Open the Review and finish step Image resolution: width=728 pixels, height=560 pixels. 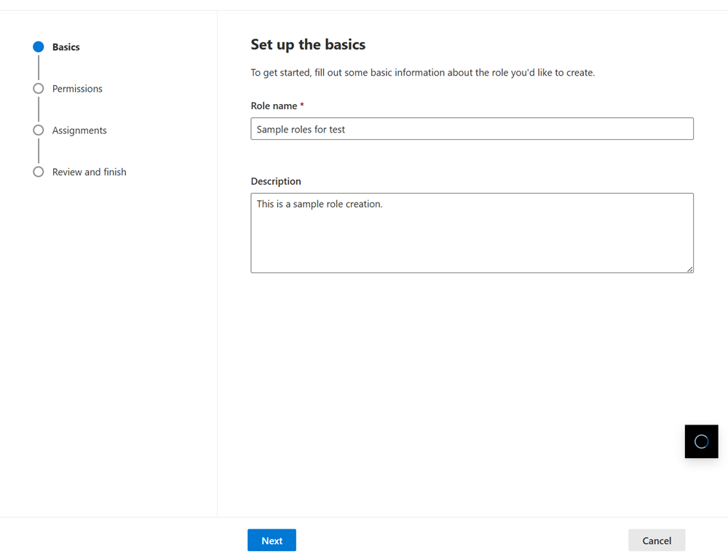[89, 173]
